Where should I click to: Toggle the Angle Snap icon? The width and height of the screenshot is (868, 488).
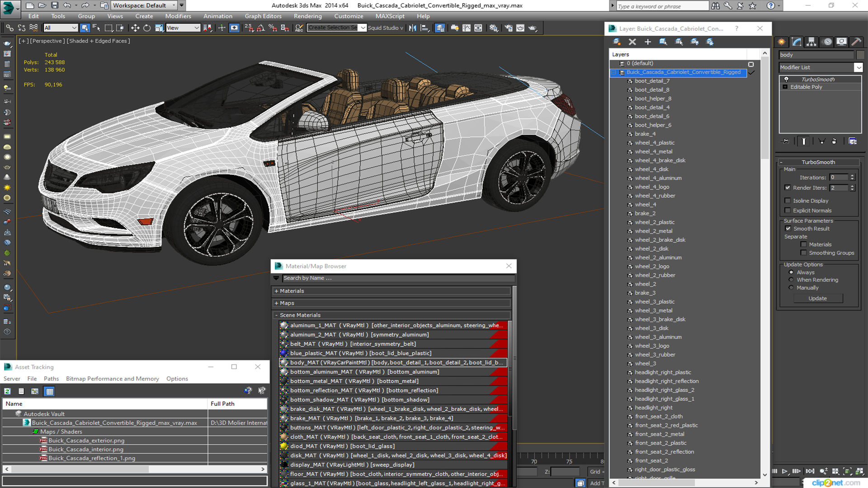(x=261, y=28)
